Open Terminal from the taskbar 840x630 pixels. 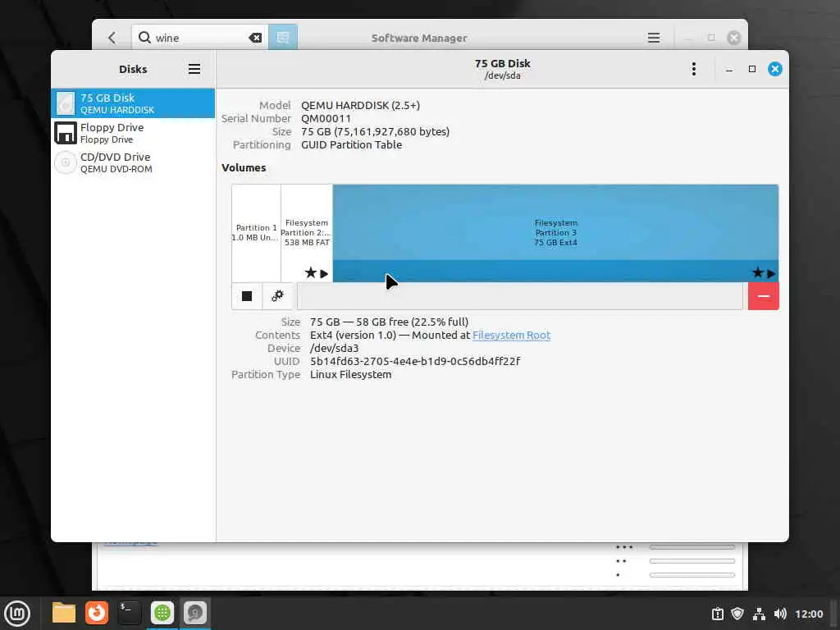point(129,613)
